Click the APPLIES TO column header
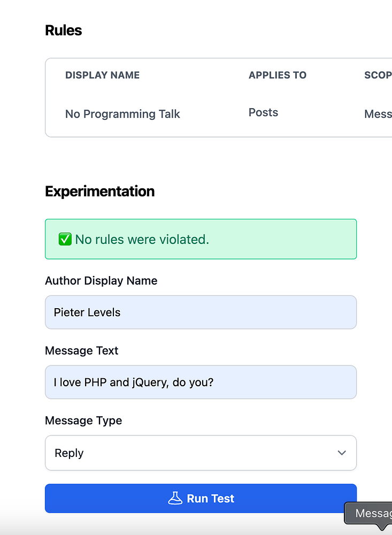This screenshot has height=535, width=392. click(x=278, y=75)
